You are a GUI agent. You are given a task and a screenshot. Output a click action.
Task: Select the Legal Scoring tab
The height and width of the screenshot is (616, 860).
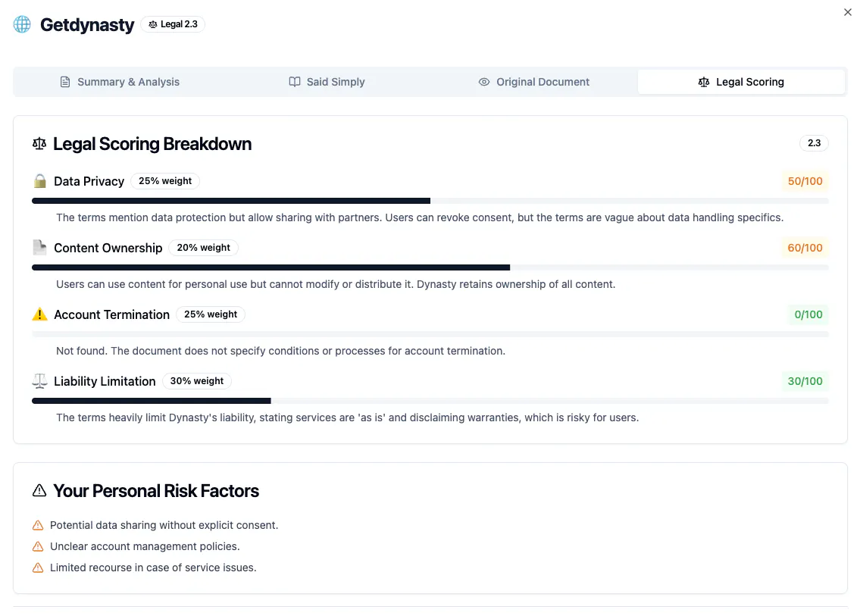(741, 82)
